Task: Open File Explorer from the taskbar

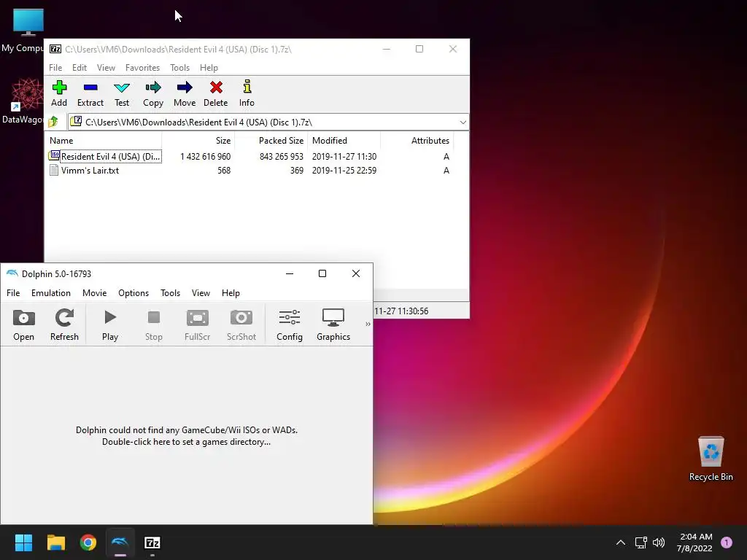Action: 55,542
